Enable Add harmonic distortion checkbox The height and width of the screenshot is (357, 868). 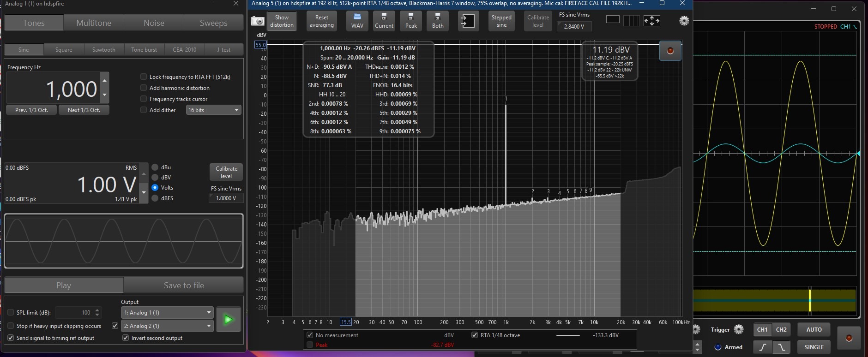pyautogui.click(x=144, y=88)
